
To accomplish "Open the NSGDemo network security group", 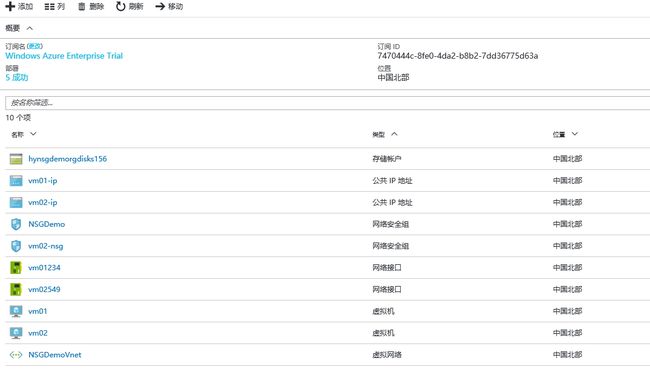I will click(46, 224).
